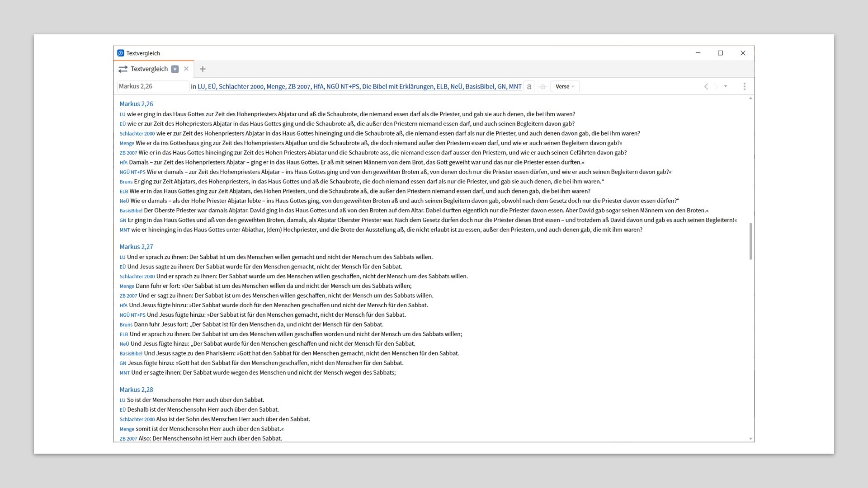Click the Menge label in Markus 2,26

click(127, 143)
